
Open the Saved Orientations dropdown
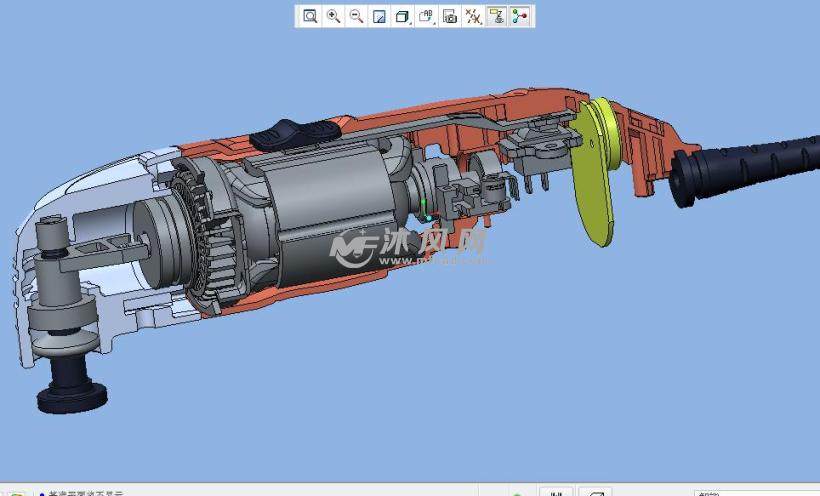426,16
